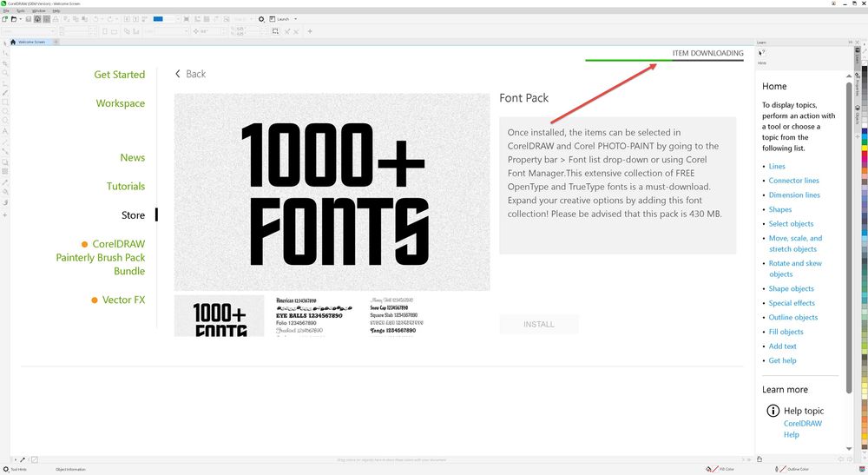Open the dropdown arrow beside Open folder icon
868x475 pixels.
(x=21, y=19)
